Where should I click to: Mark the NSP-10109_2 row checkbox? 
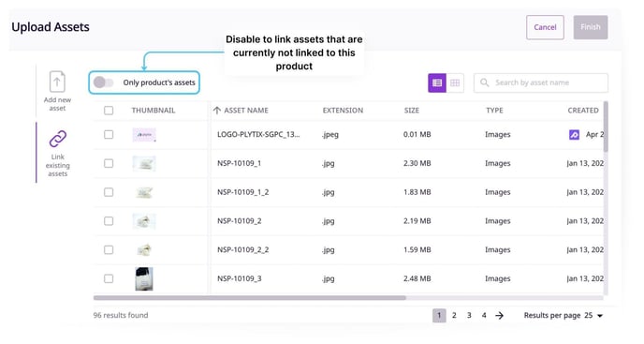coord(109,221)
